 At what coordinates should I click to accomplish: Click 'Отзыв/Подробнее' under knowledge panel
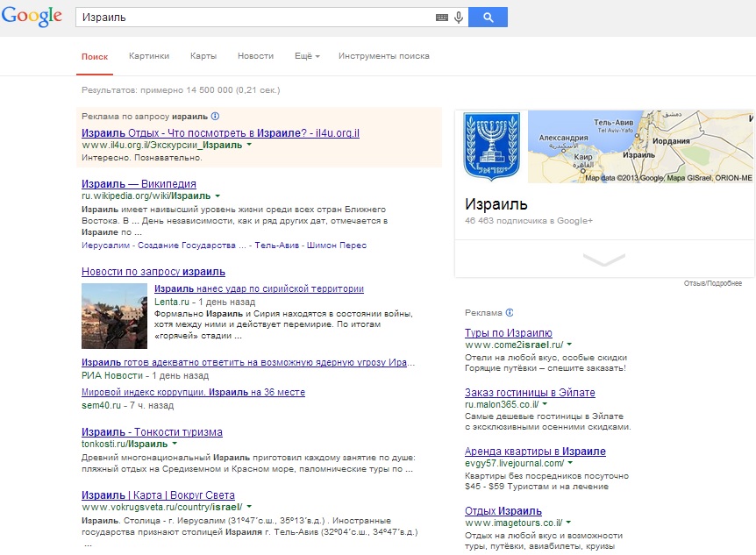click(713, 283)
